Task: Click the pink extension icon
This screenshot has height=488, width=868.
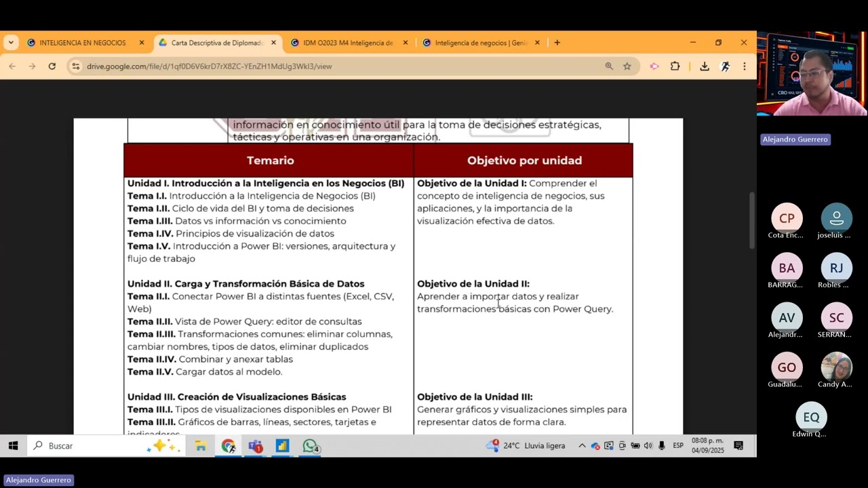Action: click(x=654, y=66)
